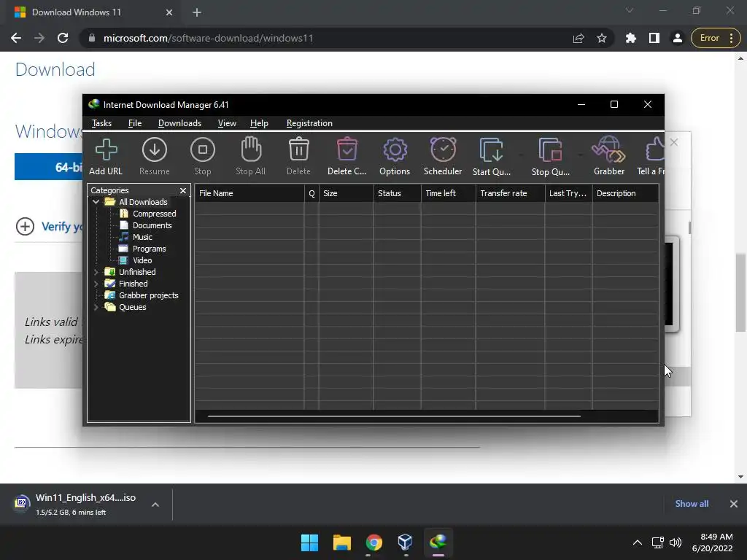Select the Music category
The width and height of the screenshot is (747, 560).
(x=142, y=237)
